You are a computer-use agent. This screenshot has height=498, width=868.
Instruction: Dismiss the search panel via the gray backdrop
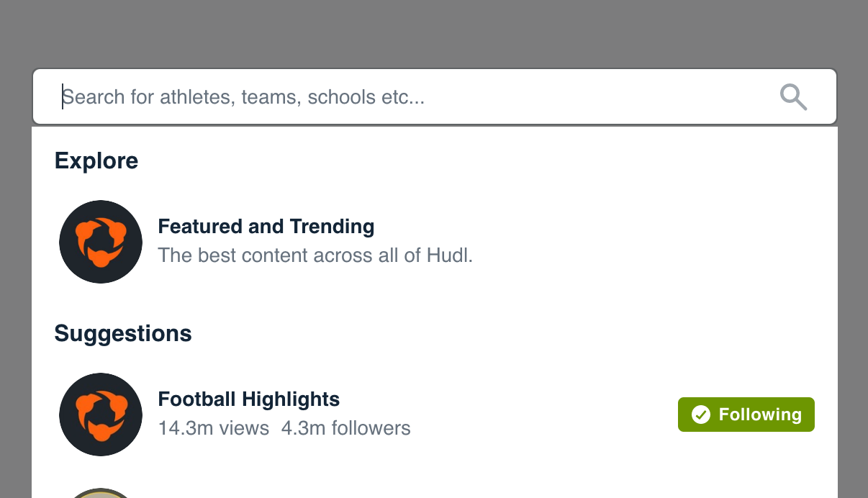point(434,32)
